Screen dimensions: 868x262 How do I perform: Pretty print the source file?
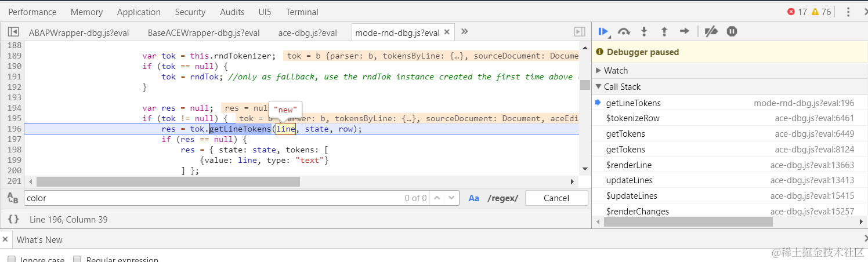tap(13, 219)
